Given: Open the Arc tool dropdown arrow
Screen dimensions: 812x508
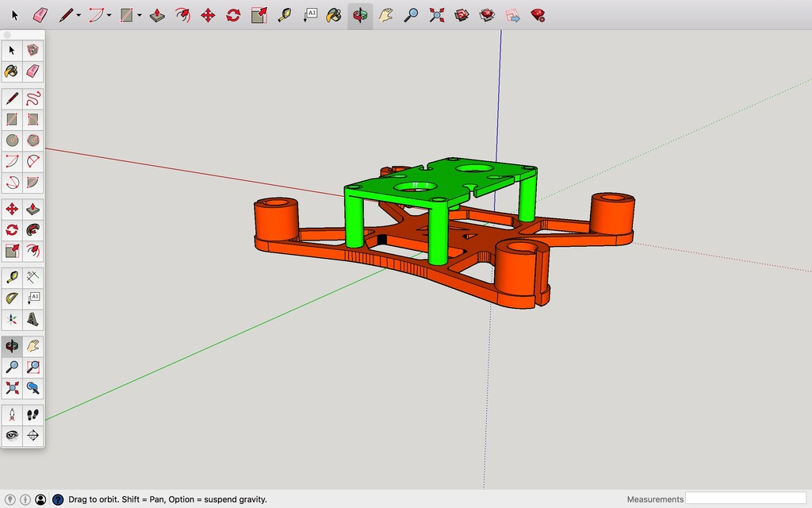Looking at the screenshot, I should click(x=109, y=15).
